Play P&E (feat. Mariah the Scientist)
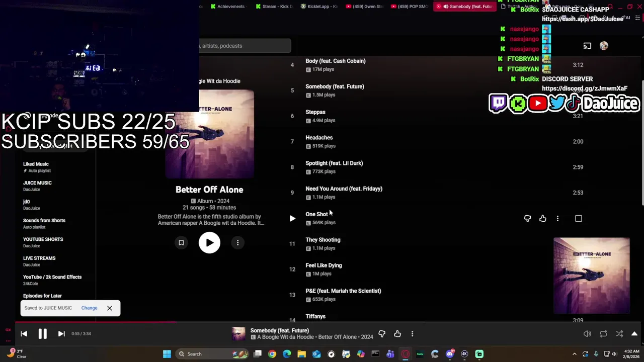The height and width of the screenshot is (362, 644). tap(343, 291)
